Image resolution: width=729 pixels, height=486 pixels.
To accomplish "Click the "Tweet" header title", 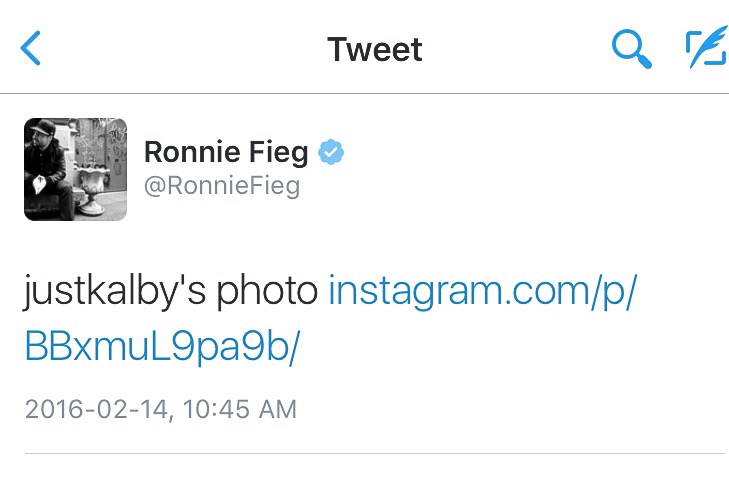I will pyautogui.click(x=375, y=49).
